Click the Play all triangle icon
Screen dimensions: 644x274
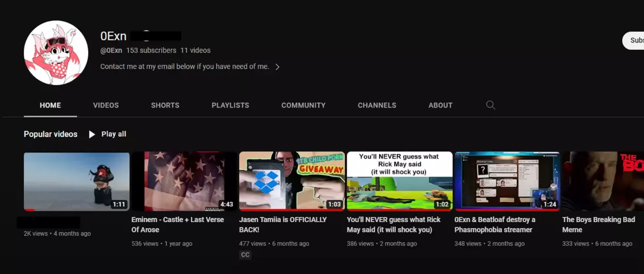point(92,134)
